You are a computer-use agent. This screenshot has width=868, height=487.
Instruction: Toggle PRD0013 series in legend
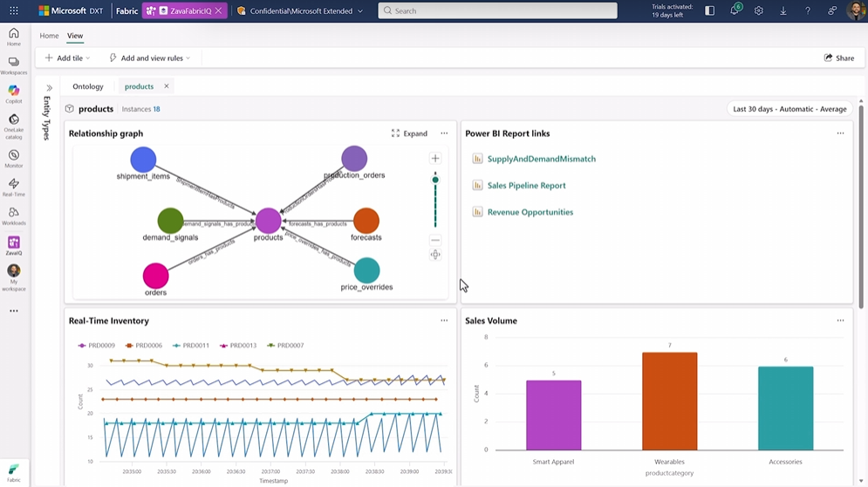coord(238,345)
